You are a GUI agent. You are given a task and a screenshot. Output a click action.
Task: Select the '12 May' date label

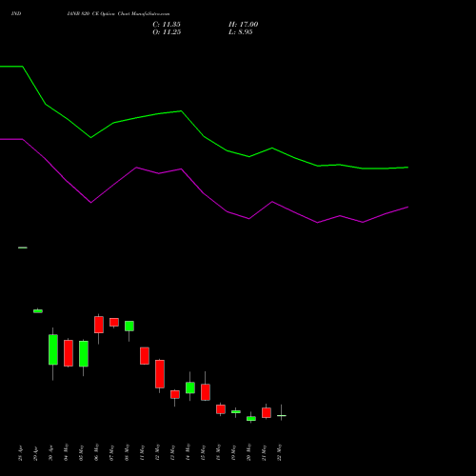point(157,452)
